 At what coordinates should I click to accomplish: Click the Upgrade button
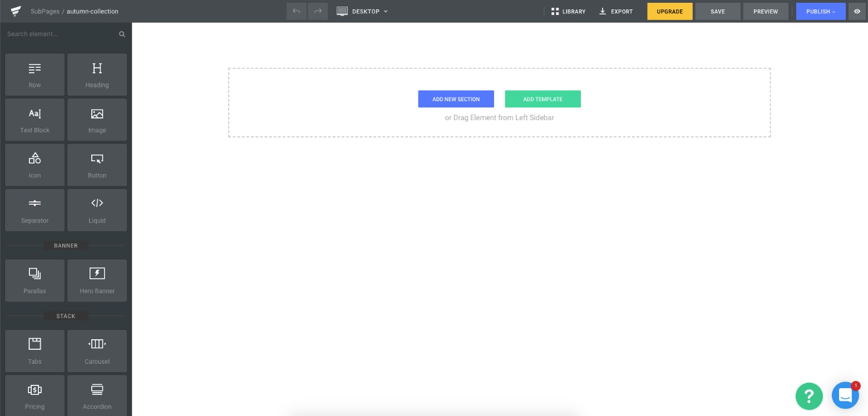tap(670, 11)
